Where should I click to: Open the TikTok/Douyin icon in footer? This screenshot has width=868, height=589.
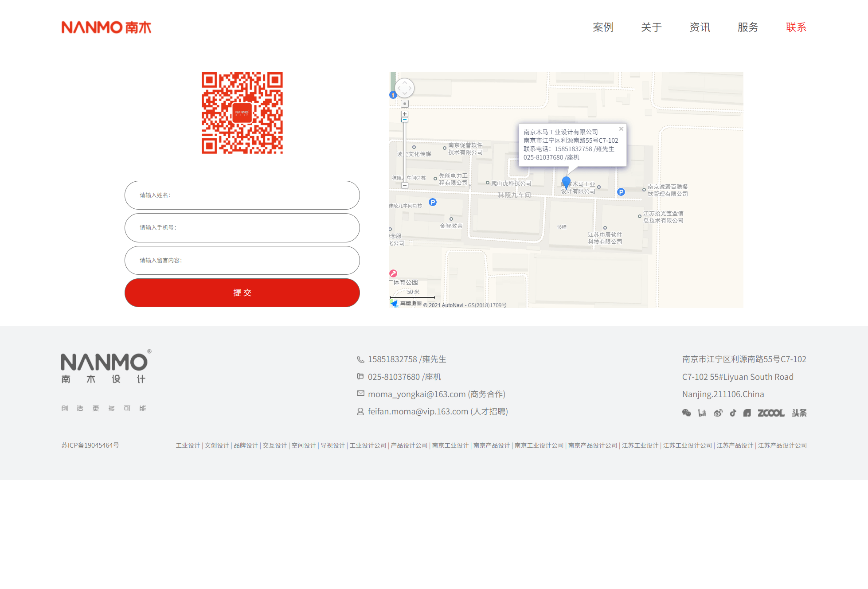[733, 413]
